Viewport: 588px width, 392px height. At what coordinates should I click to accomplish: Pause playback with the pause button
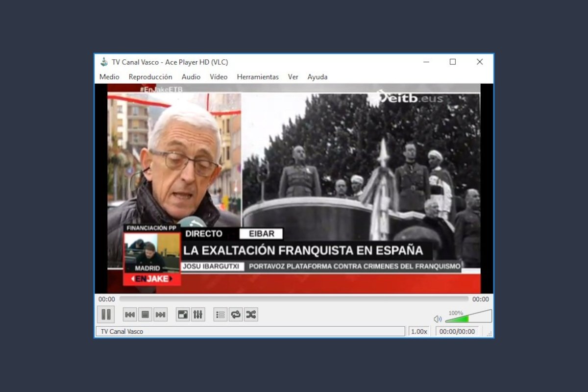[106, 315]
